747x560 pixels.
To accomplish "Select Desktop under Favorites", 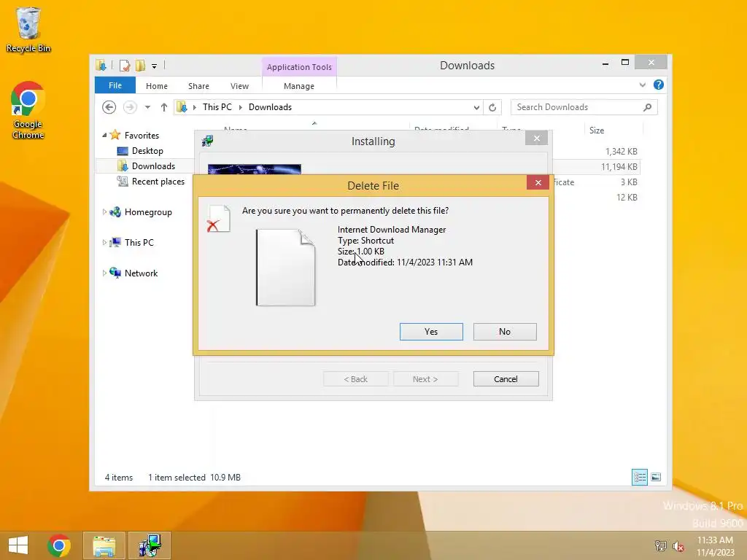I will point(147,151).
